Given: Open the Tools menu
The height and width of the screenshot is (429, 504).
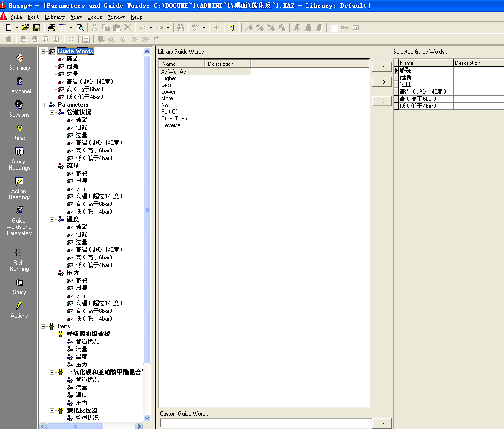Looking at the screenshot, I should 95,17.
